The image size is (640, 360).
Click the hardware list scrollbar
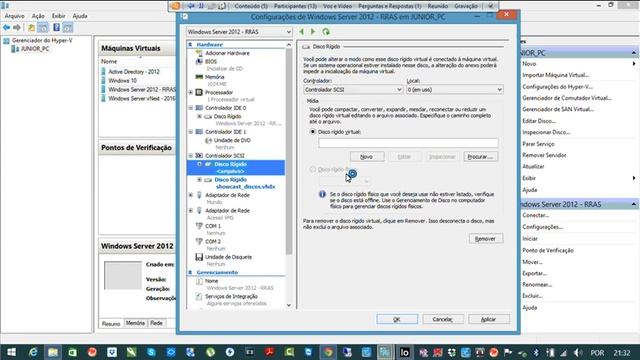point(289,151)
